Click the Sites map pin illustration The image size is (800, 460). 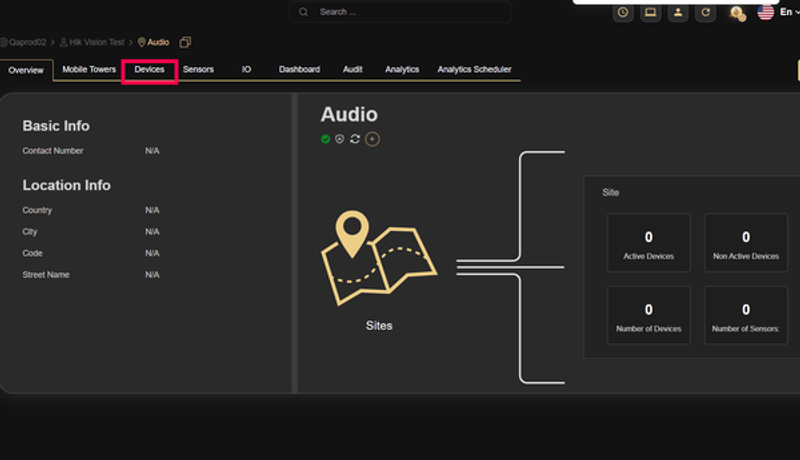[379, 258]
